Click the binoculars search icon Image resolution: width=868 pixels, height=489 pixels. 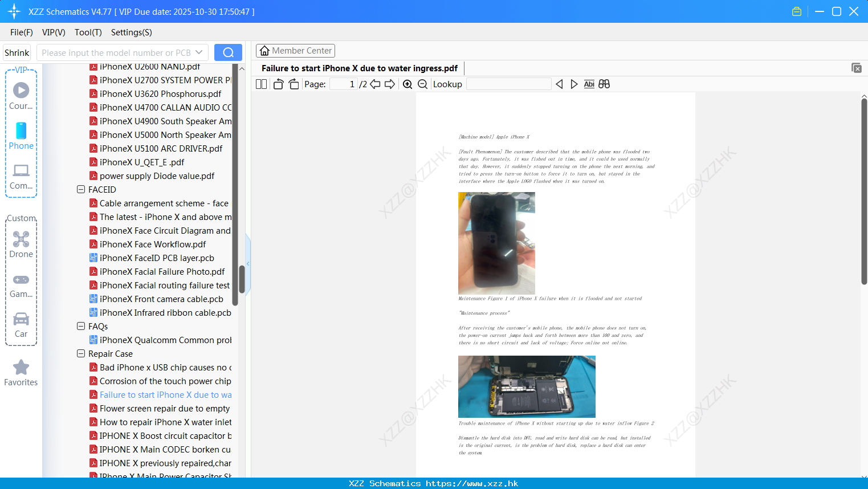point(604,84)
